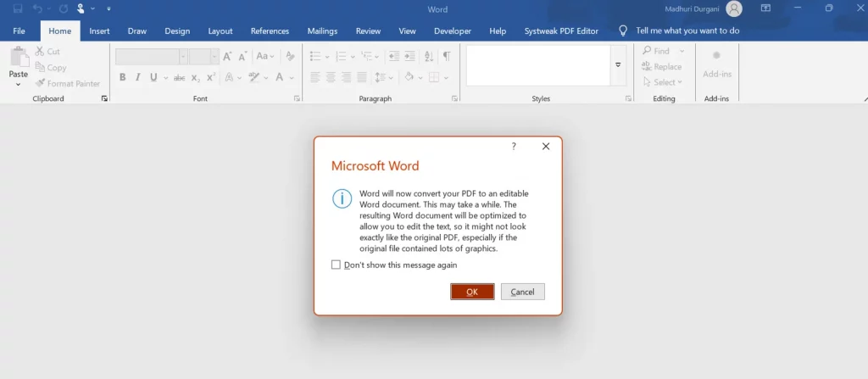868x379 pixels.
Task: Switch to the Design tab
Action: (177, 31)
